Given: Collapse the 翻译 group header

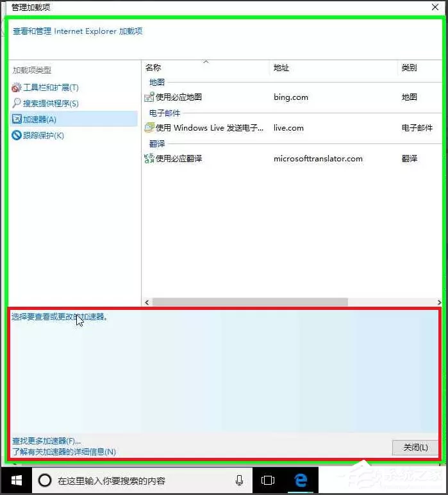Looking at the screenshot, I should click(157, 143).
